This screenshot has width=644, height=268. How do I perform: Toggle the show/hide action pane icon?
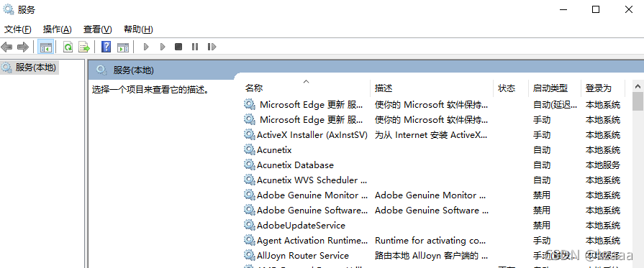123,47
